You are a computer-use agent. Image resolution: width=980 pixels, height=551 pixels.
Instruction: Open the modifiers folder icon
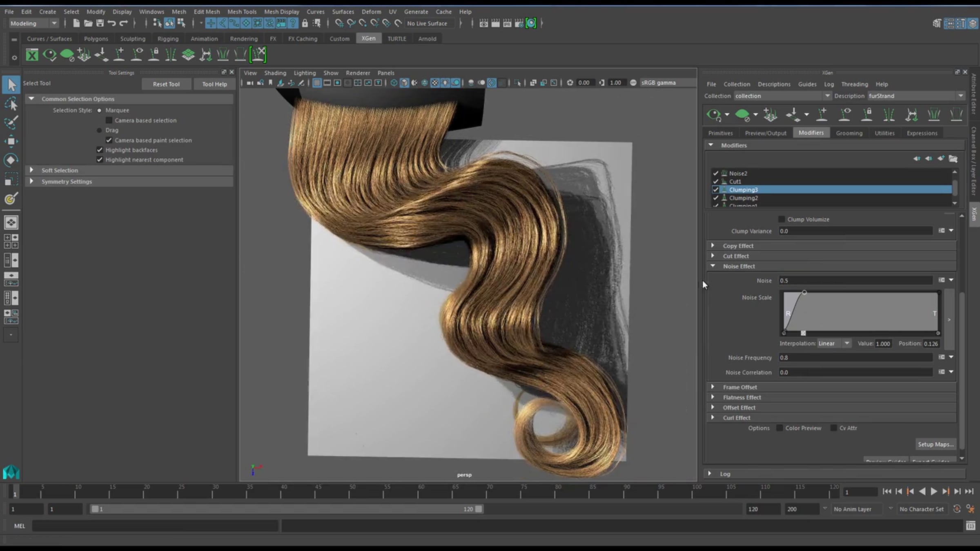(953, 159)
